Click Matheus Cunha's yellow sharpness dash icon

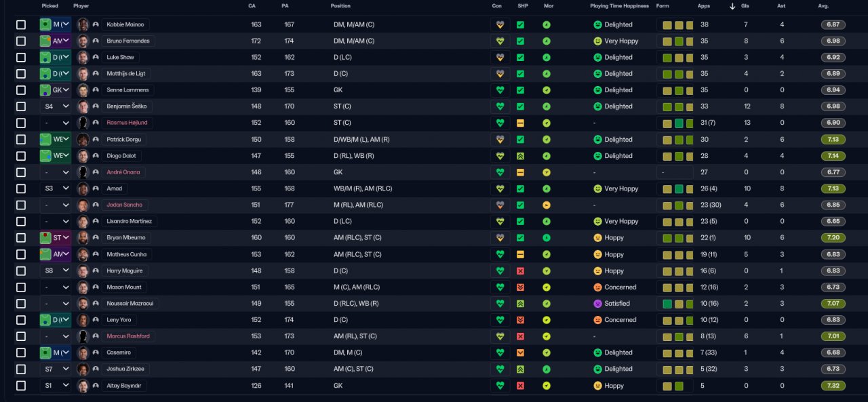(x=520, y=254)
